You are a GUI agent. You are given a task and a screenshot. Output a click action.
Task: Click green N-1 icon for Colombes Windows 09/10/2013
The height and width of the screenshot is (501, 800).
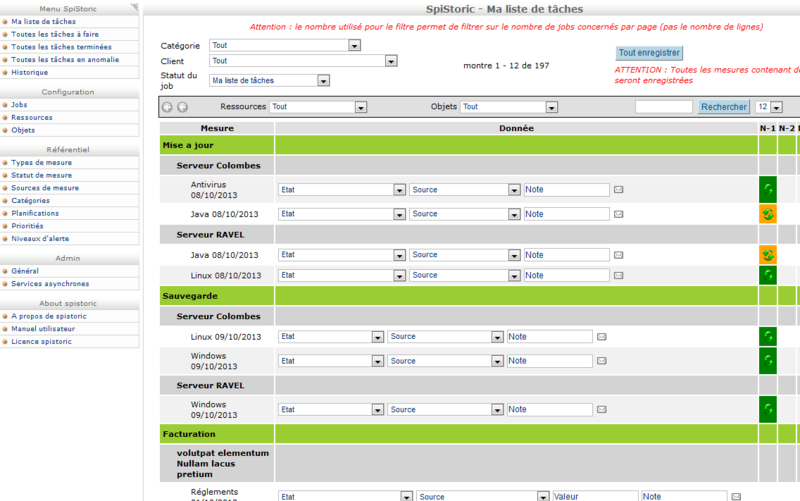coord(768,361)
